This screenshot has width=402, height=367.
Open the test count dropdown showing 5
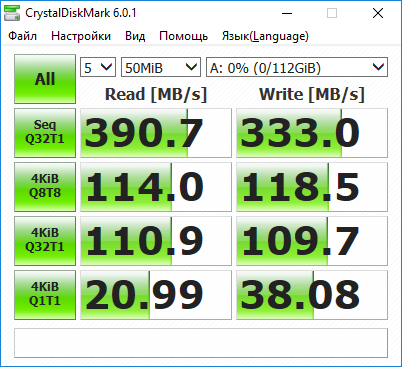98,67
